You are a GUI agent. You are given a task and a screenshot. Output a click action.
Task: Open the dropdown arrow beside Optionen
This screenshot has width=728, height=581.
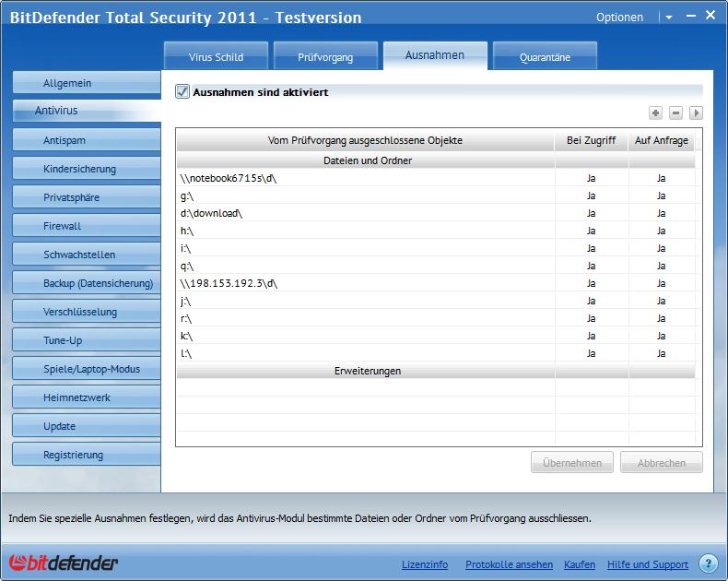pos(669,18)
